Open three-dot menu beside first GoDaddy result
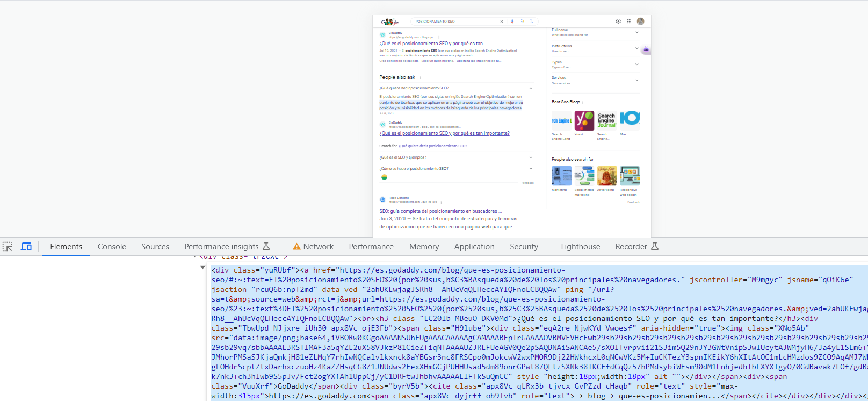 439,37
